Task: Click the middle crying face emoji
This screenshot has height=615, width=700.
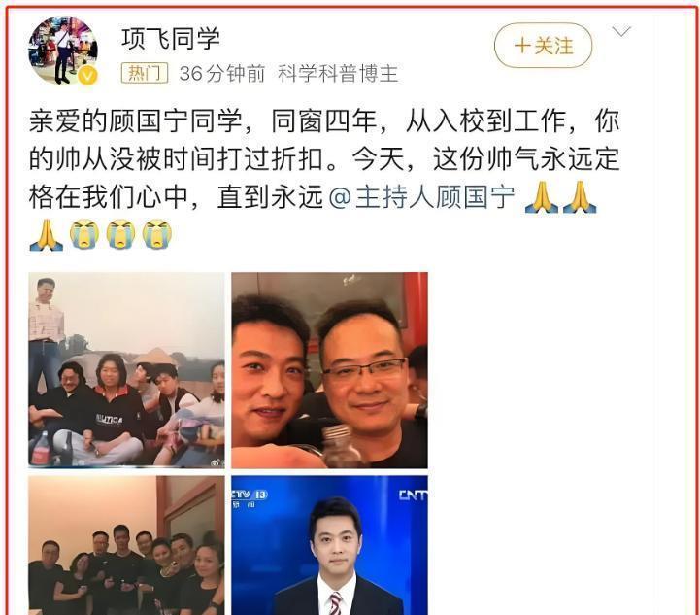Action: 121,233
